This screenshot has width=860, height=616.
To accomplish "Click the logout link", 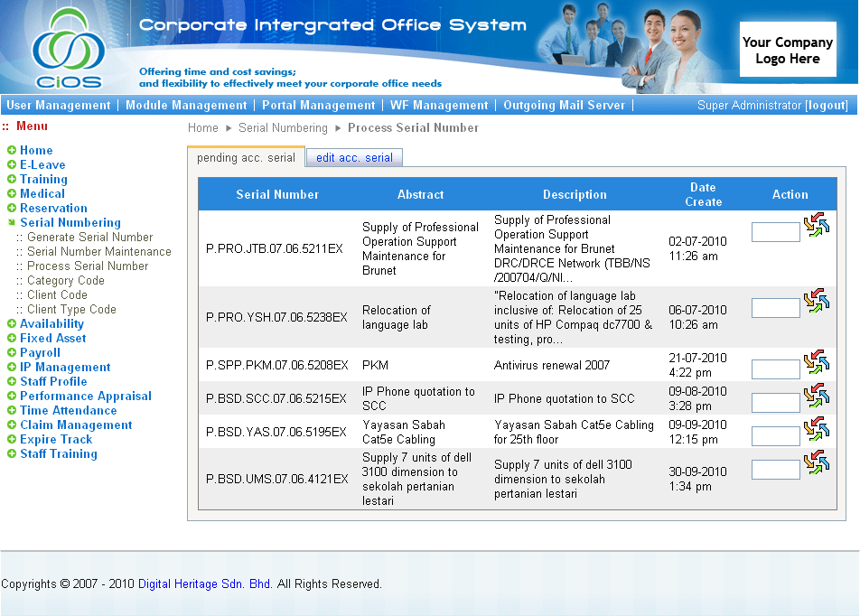I will coord(827,106).
